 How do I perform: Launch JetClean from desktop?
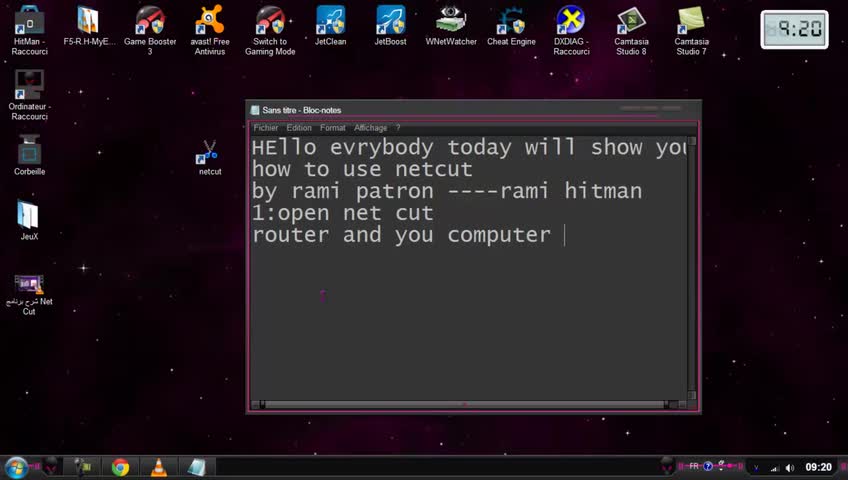click(330, 26)
